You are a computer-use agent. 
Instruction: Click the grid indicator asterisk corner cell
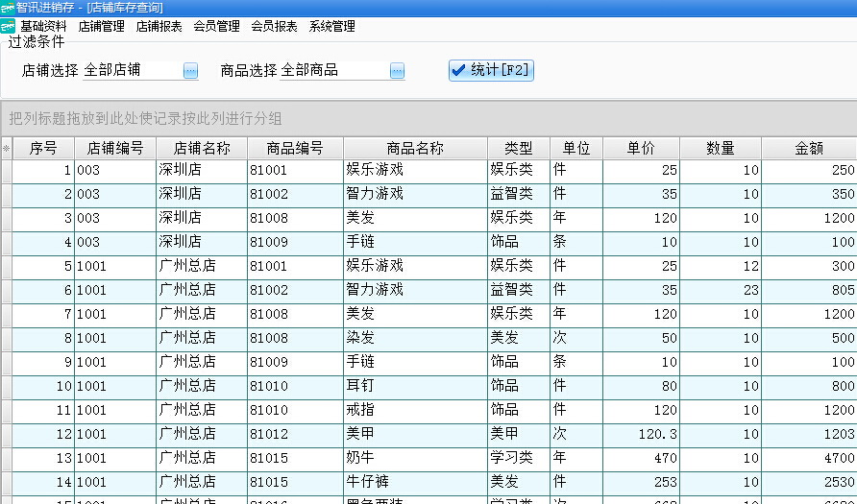point(7,148)
